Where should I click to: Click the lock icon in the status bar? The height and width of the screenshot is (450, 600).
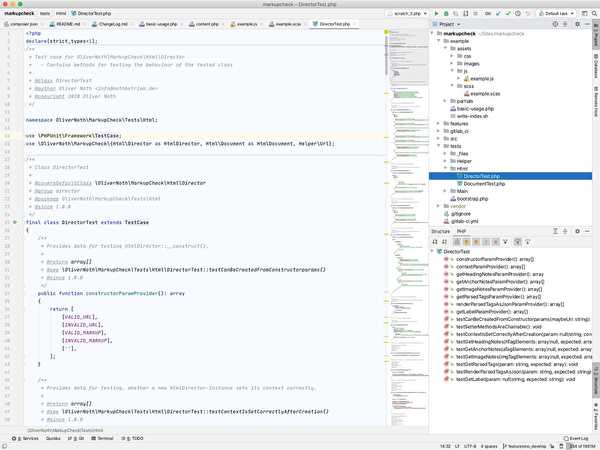552,446
